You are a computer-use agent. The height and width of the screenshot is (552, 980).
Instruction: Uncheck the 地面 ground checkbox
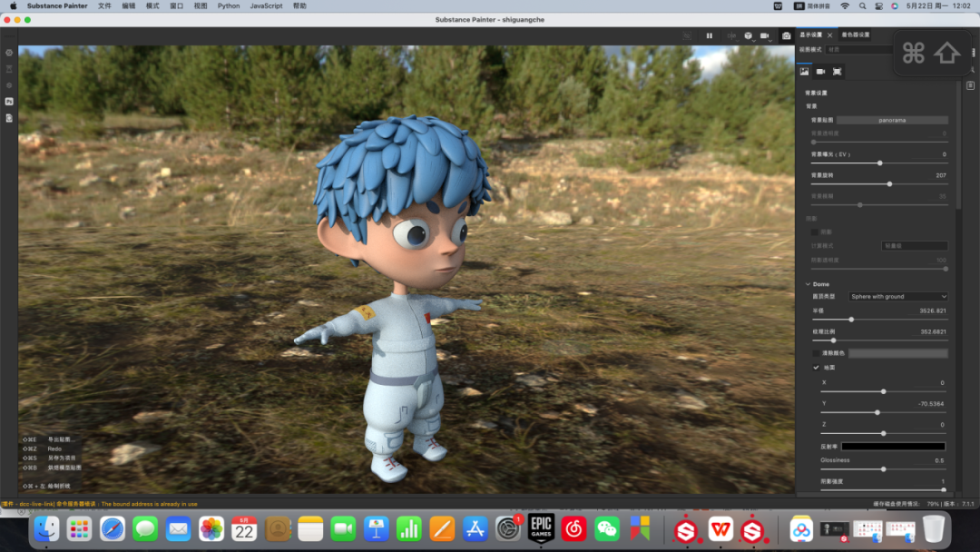coord(816,368)
